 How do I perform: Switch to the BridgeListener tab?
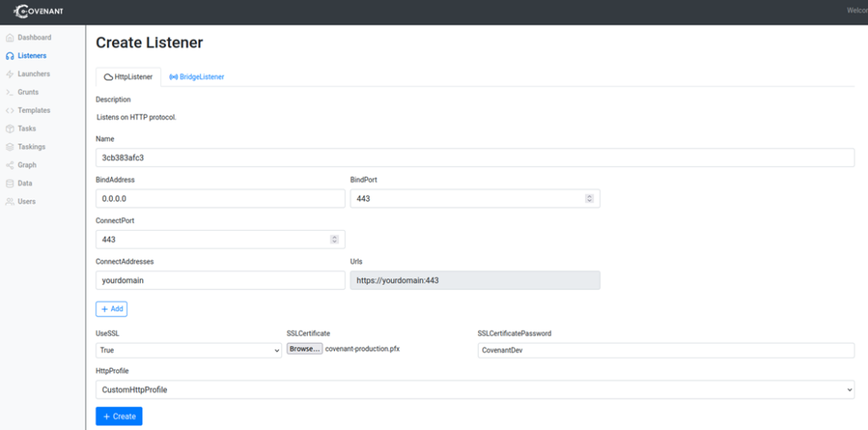197,77
